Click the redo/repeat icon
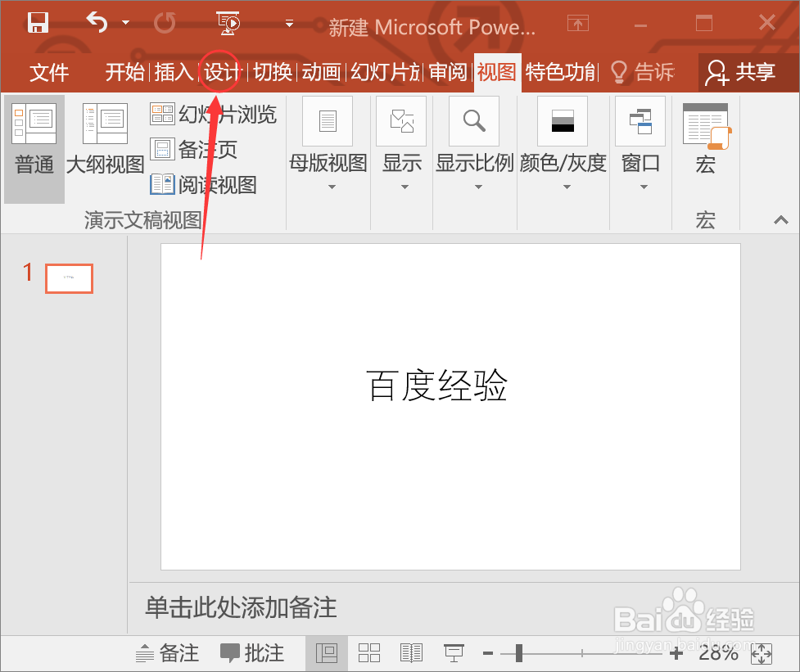 point(165,22)
